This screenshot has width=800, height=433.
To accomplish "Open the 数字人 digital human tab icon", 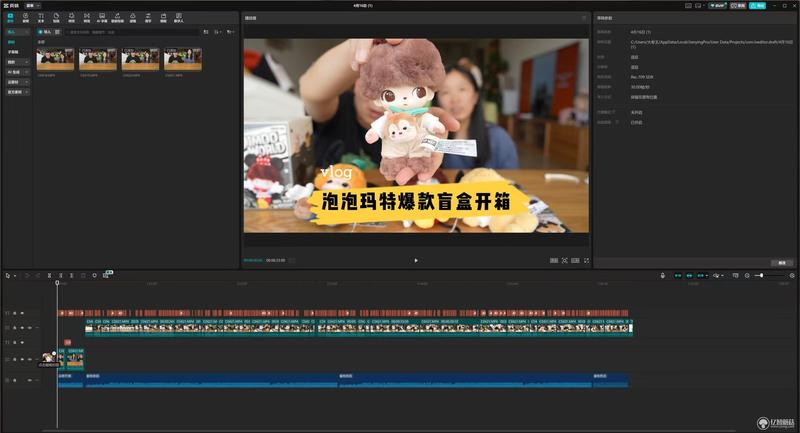I will pos(179,16).
